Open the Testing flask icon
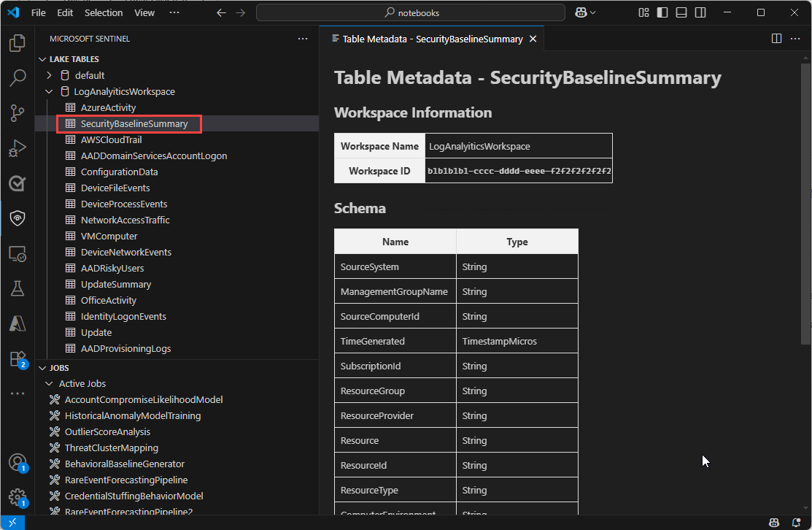812x530 pixels. 18,288
